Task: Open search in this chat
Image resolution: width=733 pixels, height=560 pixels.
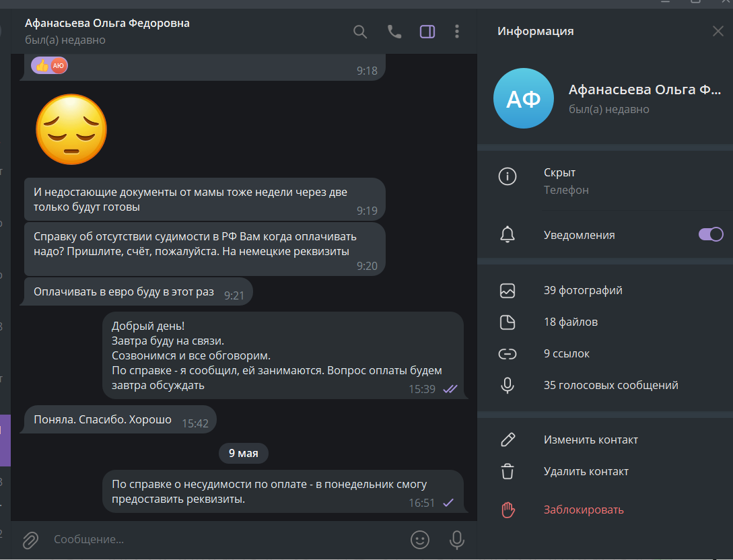Action: [360, 32]
